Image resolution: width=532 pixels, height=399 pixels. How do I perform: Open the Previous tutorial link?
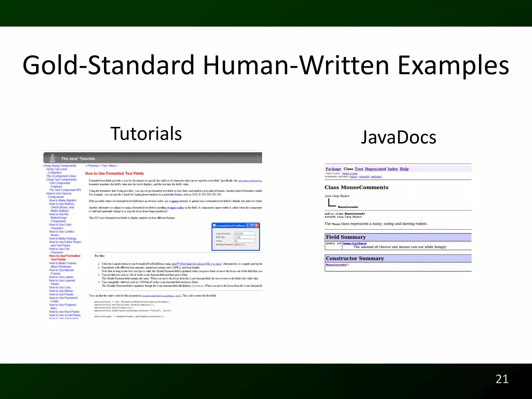(92, 166)
